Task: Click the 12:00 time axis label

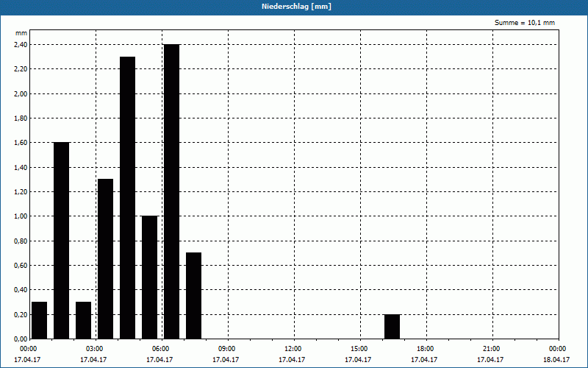Action: pos(293,349)
